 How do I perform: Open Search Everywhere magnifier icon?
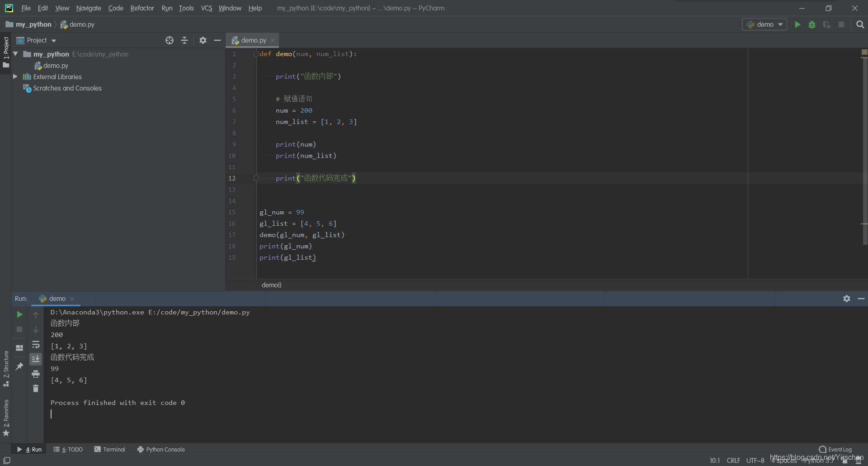point(860,24)
